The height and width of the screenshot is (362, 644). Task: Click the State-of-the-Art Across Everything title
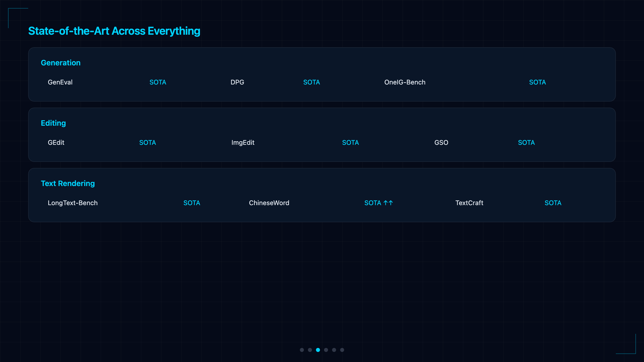114,31
